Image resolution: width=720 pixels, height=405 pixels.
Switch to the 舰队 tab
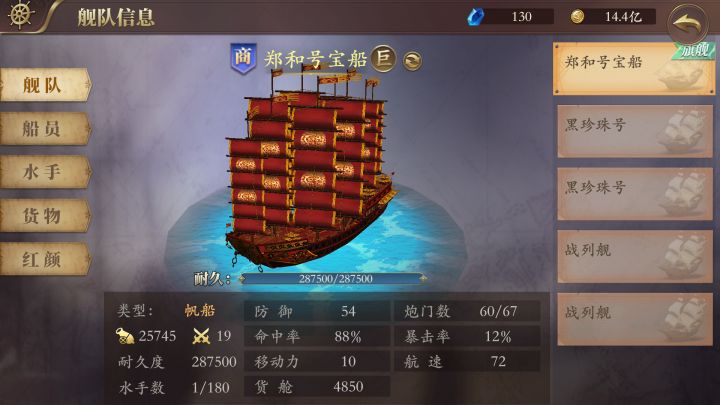[45, 85]
